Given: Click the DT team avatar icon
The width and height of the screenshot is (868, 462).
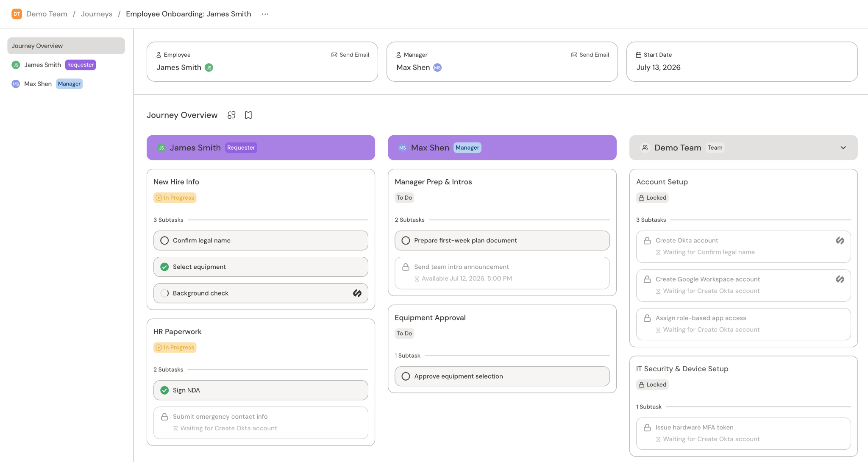Looking at the screenshot, I should coord(17,14).
